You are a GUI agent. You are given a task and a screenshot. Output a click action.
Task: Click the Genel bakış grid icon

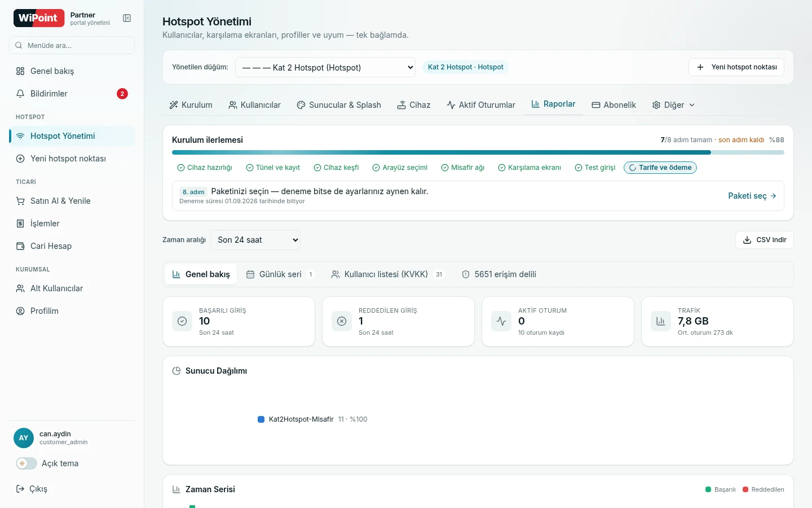point(20,71)
